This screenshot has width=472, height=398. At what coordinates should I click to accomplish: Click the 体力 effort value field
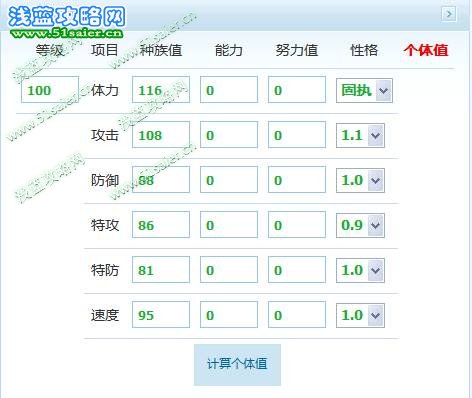click(297, 89)
